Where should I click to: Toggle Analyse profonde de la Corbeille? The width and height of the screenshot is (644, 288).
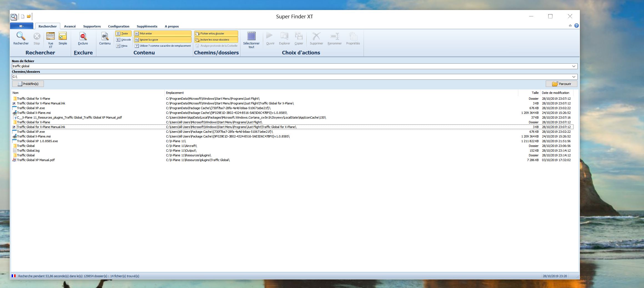(x=216, y=46)
